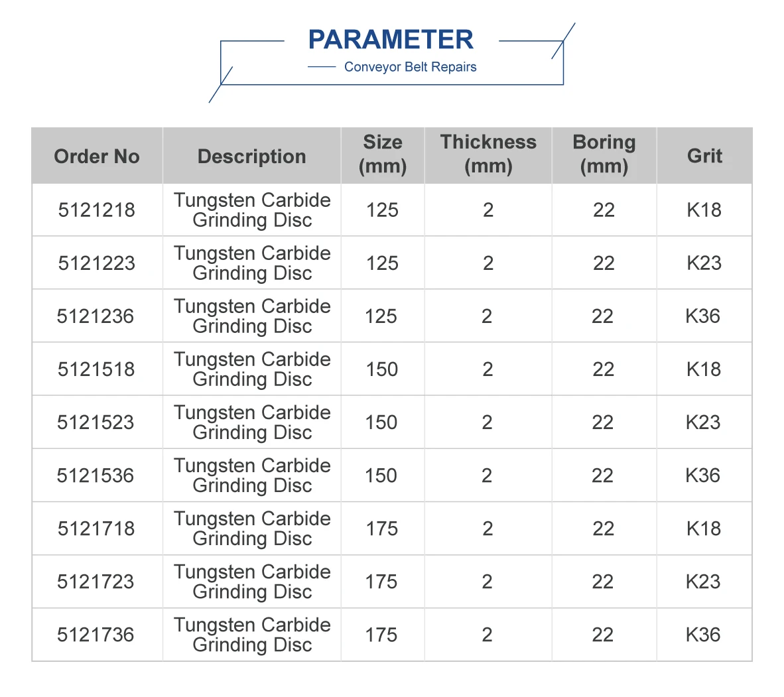Click order number 5121723
The image size is (784, 697).
(x=96, y=582)
